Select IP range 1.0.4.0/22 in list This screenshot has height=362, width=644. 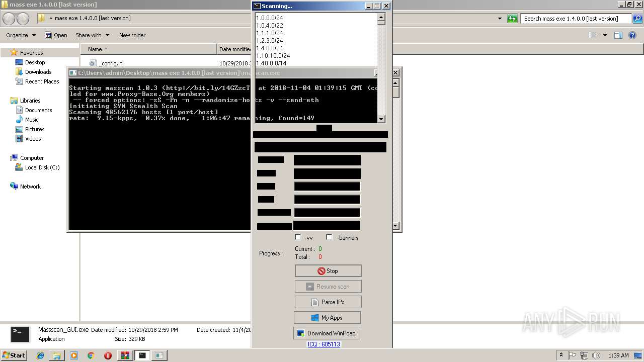(270, 26)
